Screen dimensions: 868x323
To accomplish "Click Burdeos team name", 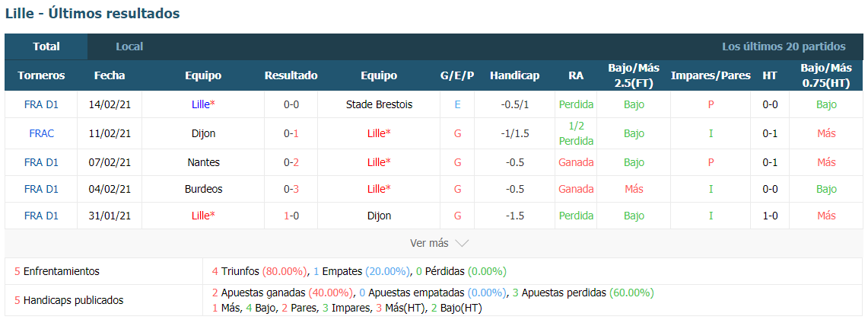I will click(x=203, y=189).
